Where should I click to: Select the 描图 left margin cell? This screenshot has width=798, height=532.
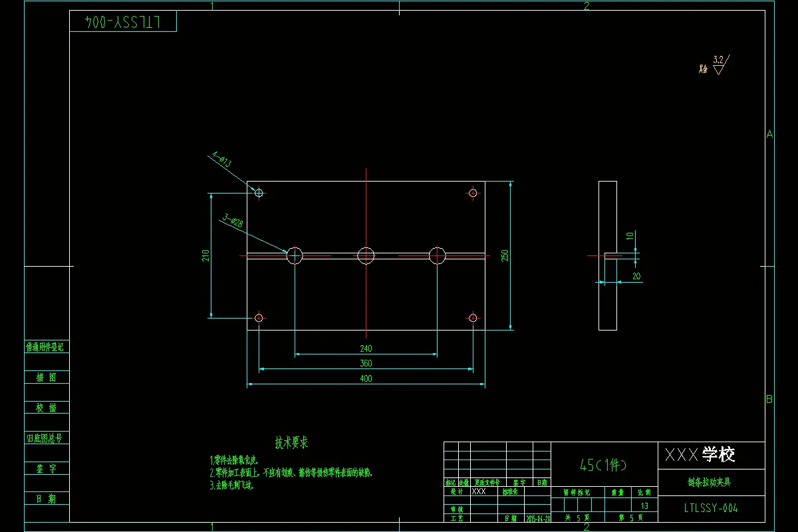[47, 378]
